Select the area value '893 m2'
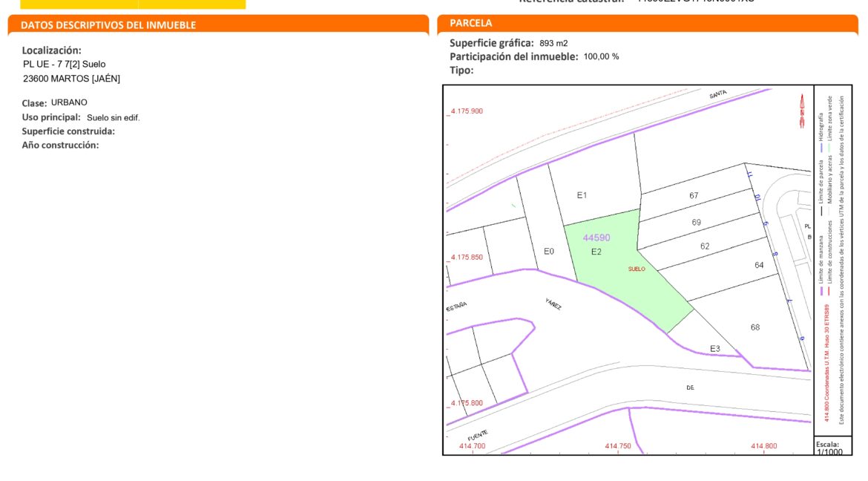The height and width of the screenshot is (481, 868). coord(553,43)
